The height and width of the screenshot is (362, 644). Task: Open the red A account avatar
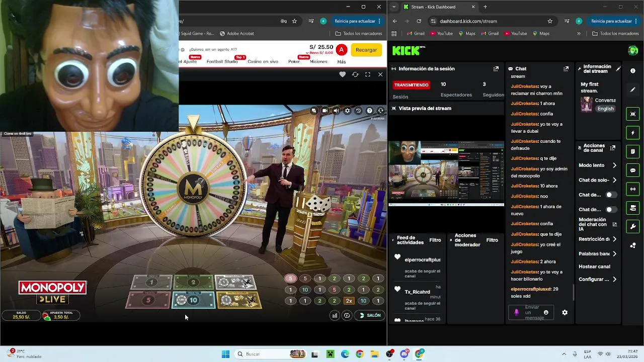[x=341, y=50]
